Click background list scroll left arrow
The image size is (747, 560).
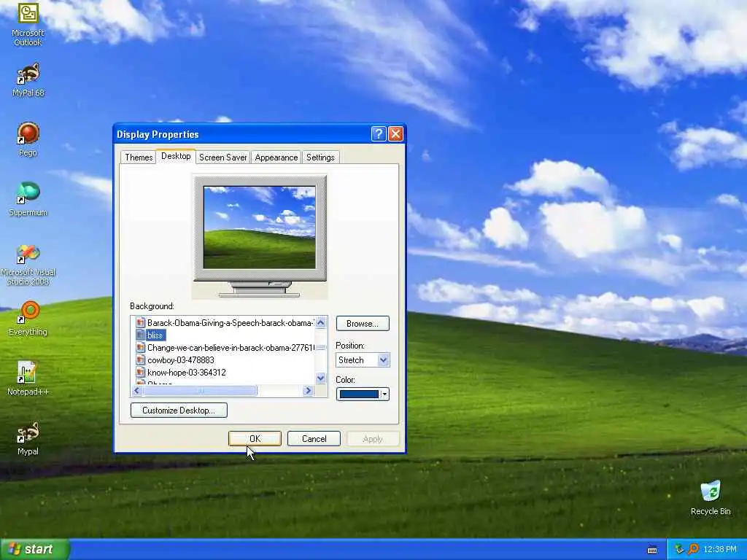137,391
